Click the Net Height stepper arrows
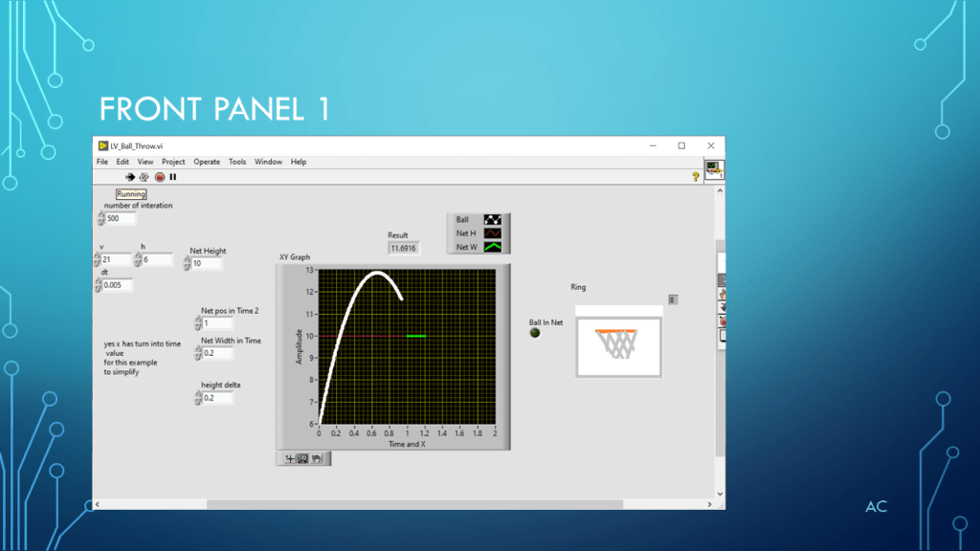Image resolution: width=980 pixels, height=551 pixels. 188,264
